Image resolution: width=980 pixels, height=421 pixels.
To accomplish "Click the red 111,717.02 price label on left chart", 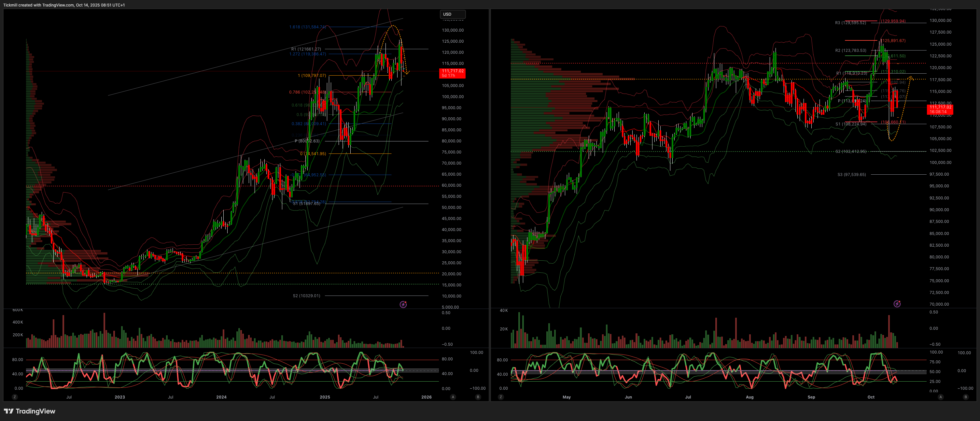I will click(x=452, y=73).
